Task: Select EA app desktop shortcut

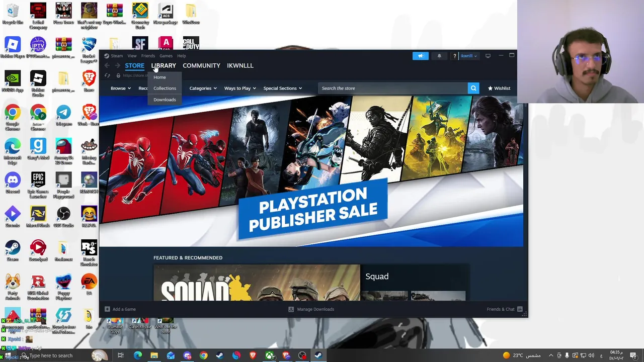Action: click(x=89, y=284)
